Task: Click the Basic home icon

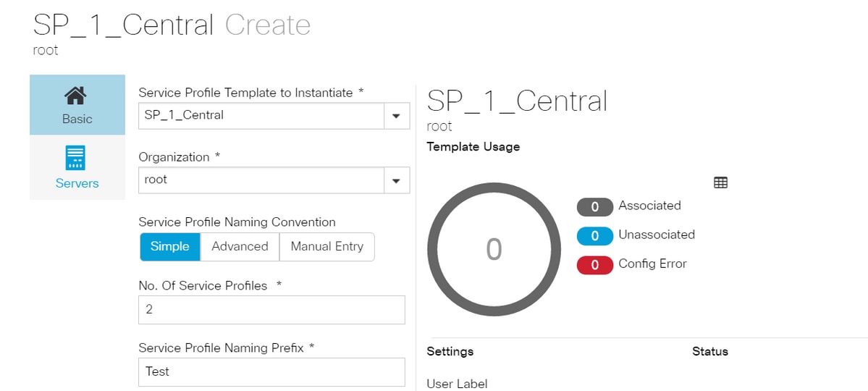Action: click(x=77, y=96)
